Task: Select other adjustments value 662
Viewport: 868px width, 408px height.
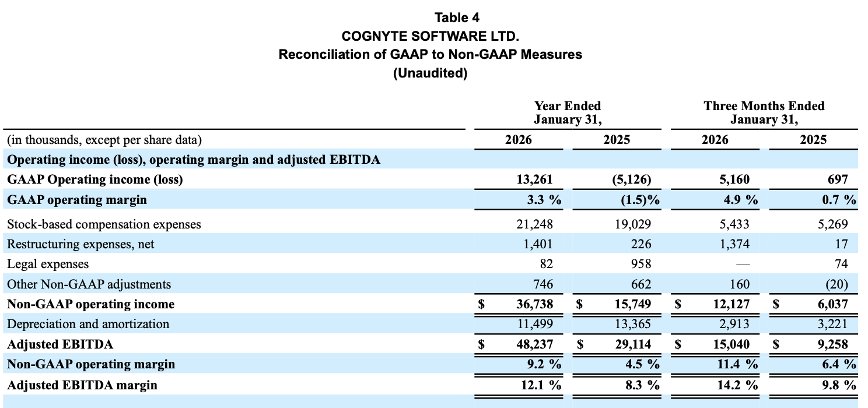Action: point(642,284)
